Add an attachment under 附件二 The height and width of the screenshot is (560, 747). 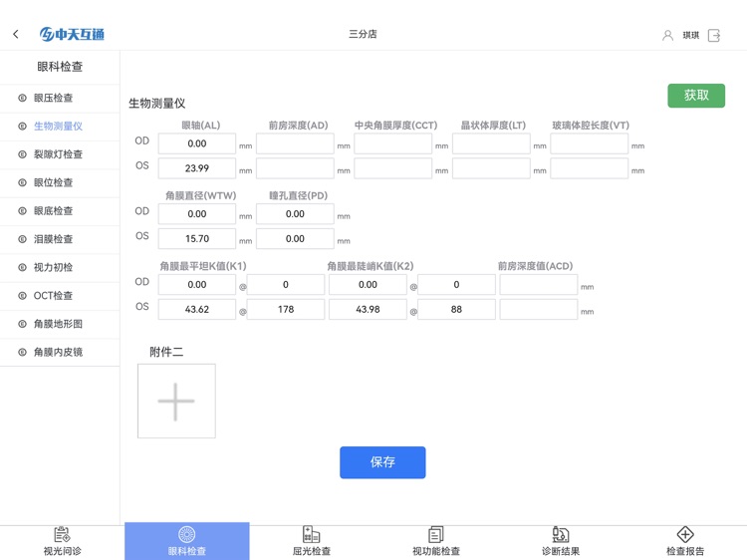[176, 401]
